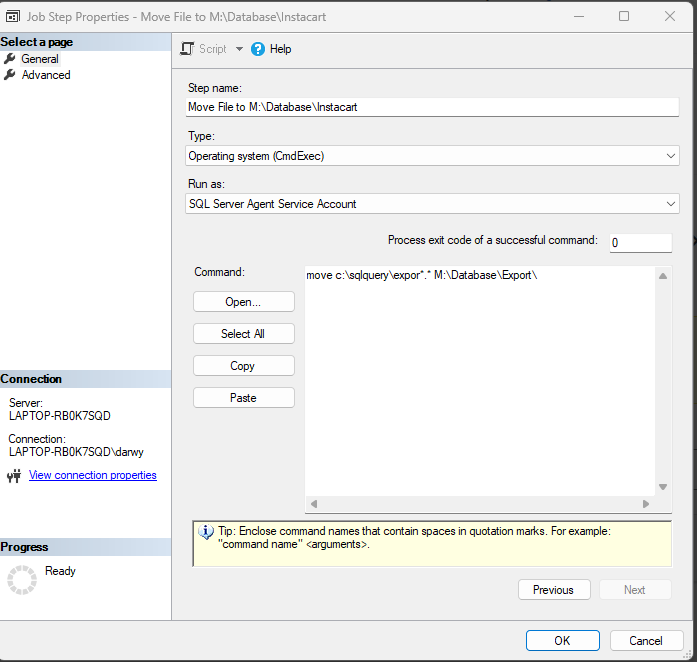Screen dimensions: 697x662
Task: Expand the Type dropdown
Action: point(671,156)
